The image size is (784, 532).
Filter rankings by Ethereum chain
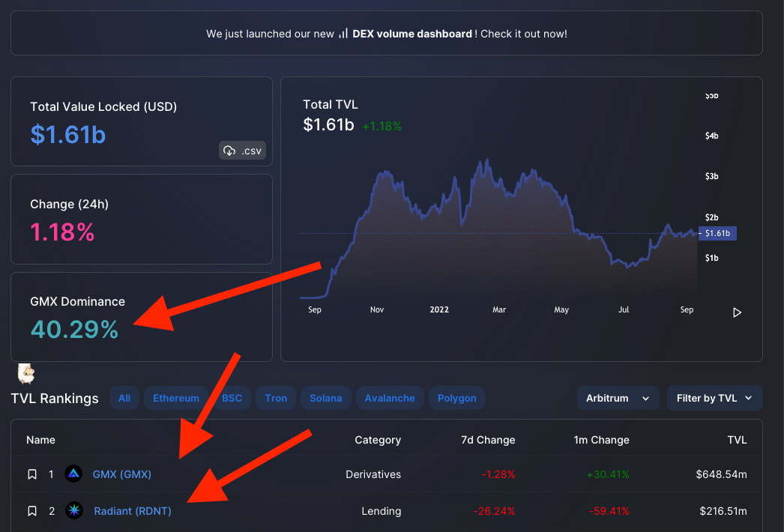click(x=176, y=398)
